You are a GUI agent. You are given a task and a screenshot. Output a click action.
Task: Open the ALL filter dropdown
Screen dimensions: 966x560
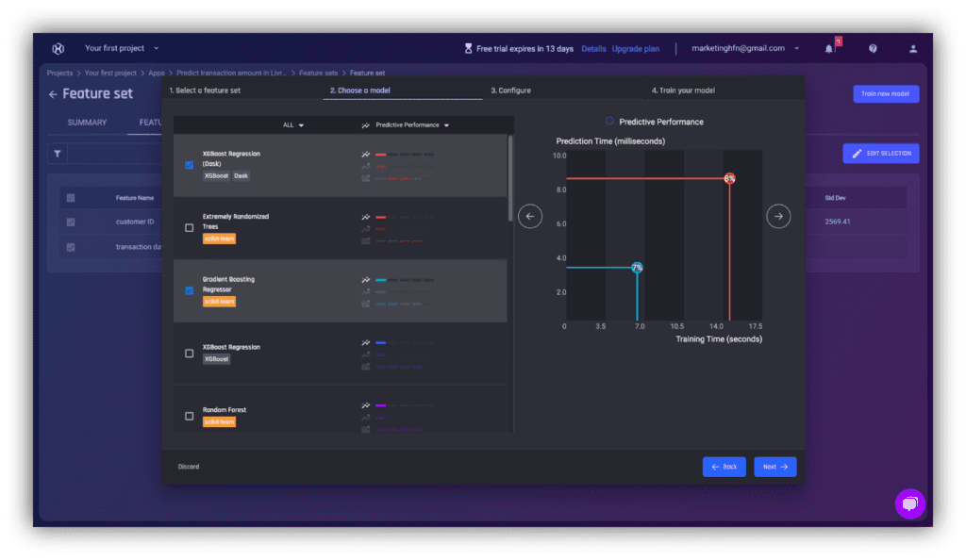pyautogui.click(x=293, y=124)
